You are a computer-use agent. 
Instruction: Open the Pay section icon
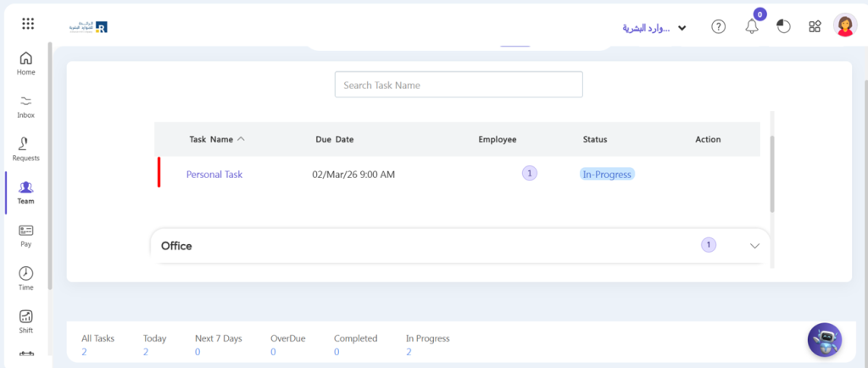26,231
